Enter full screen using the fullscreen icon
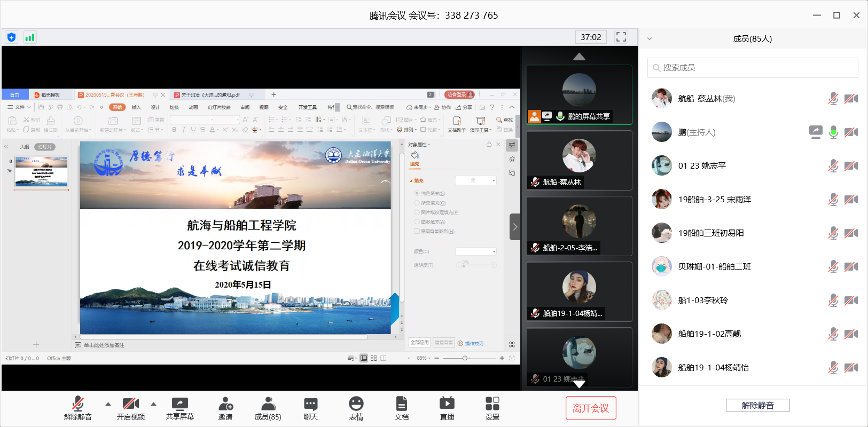 621,37
